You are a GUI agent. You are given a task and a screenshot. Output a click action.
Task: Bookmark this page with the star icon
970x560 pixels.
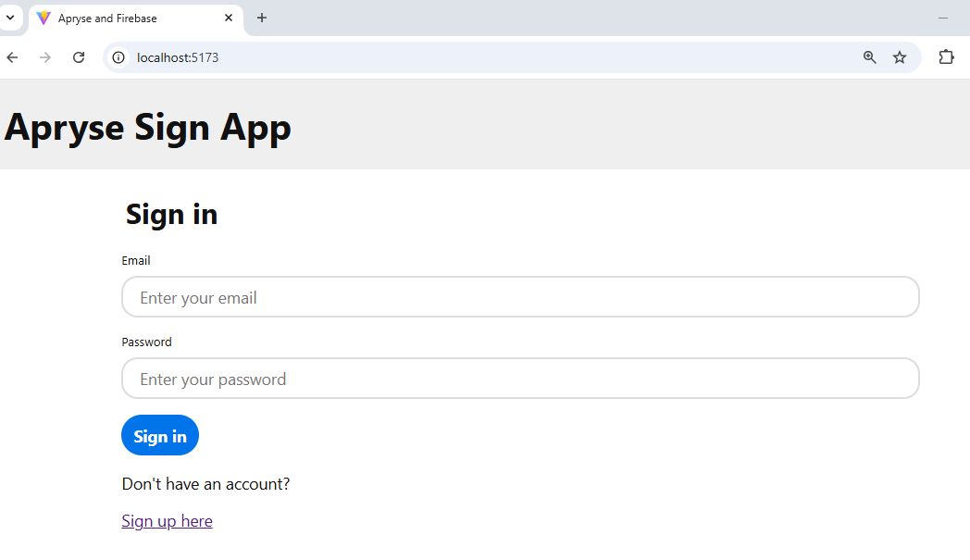(x=900, y=57)
